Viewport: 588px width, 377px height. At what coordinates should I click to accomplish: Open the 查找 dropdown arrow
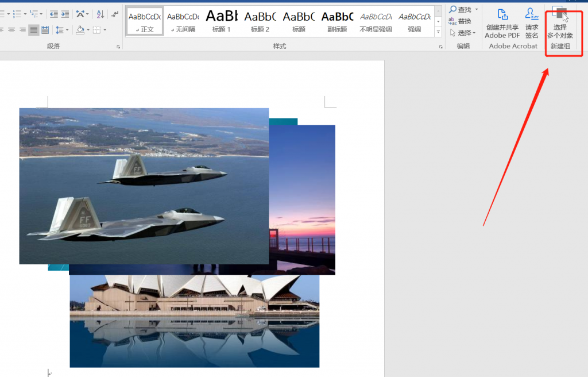(x=477, y=9)
